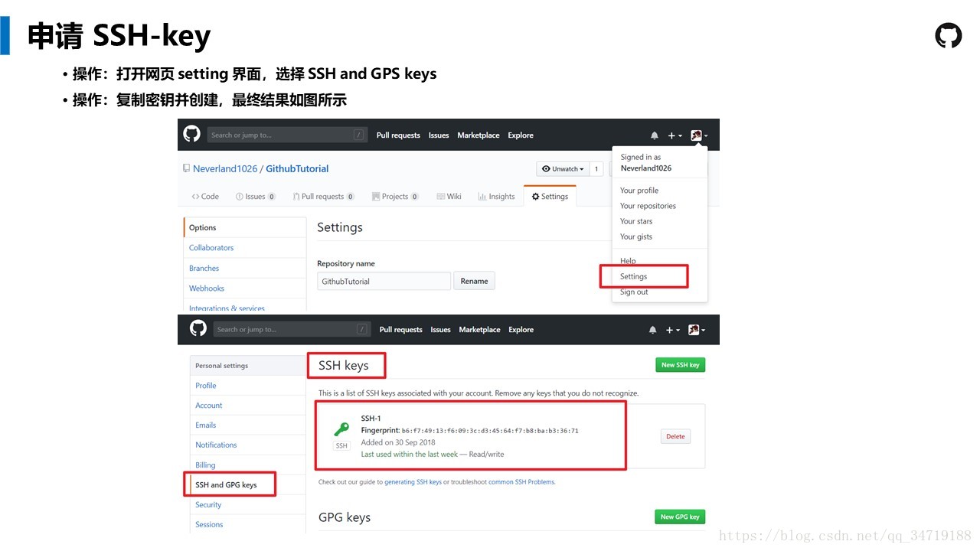Click GitHub logo in lower screenshot navbar
Screen dimensions: 980x551
(x=198, y=328)
